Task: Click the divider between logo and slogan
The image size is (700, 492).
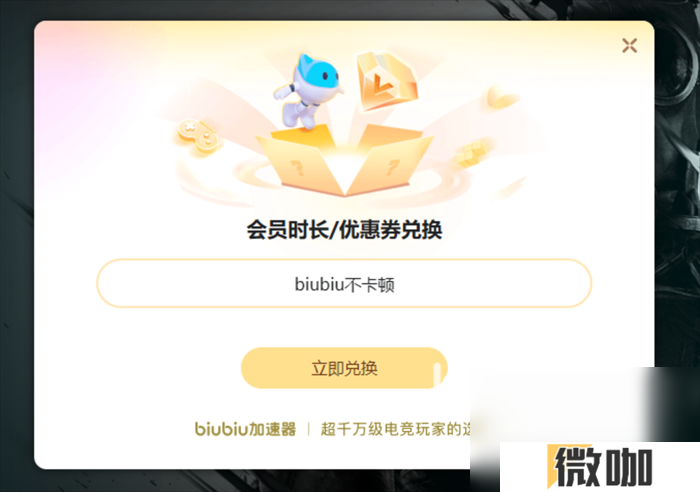Action: pyautogui.click(x=308, y=429)
